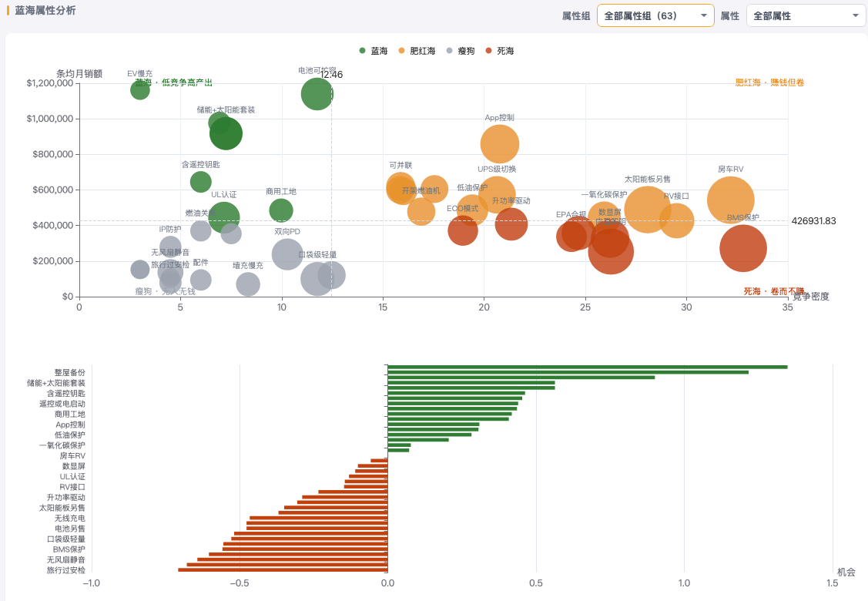868x601 pixels.
Task: Open the 全部属性组 (63) dropdown
Action: (655, 16)
